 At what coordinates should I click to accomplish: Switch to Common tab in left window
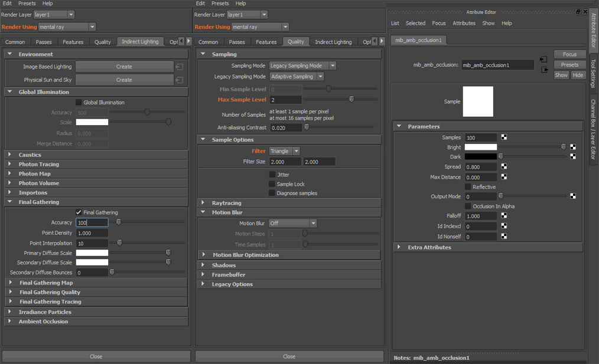[15, 42]
